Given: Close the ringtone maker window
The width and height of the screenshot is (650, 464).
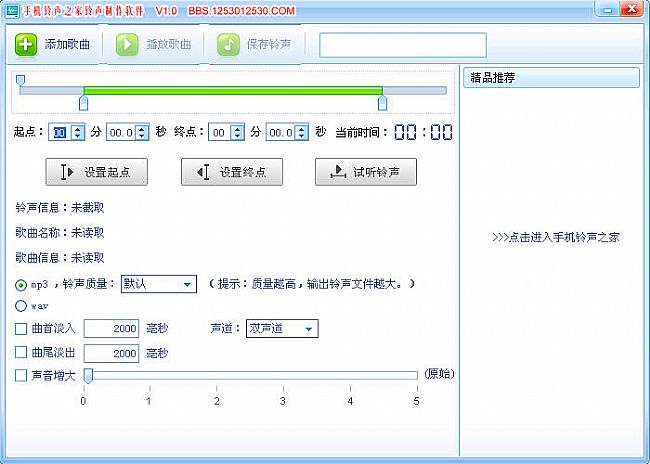Looking at the screenshot, I should pos(632,10).
